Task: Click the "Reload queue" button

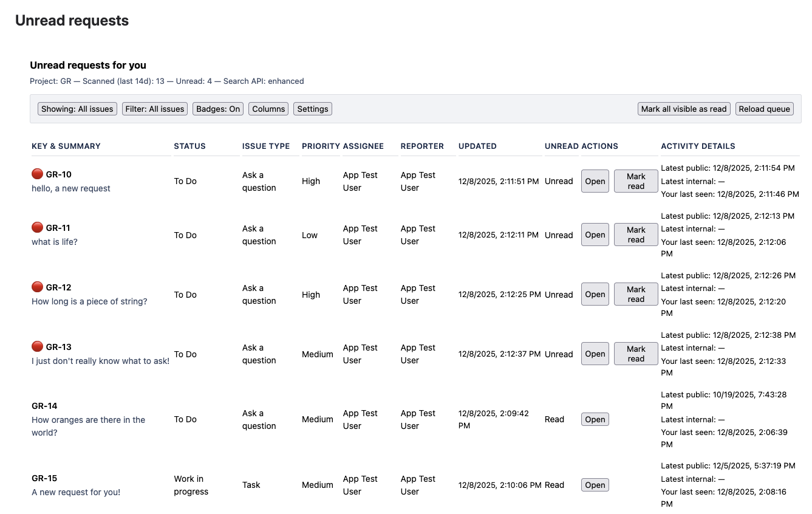Action: pyautogui.click(x=764, y=109)
